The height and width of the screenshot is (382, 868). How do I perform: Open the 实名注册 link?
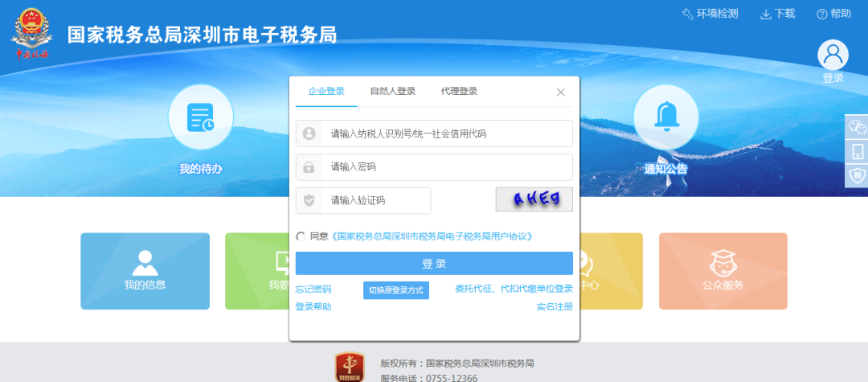tap(555, 306)
